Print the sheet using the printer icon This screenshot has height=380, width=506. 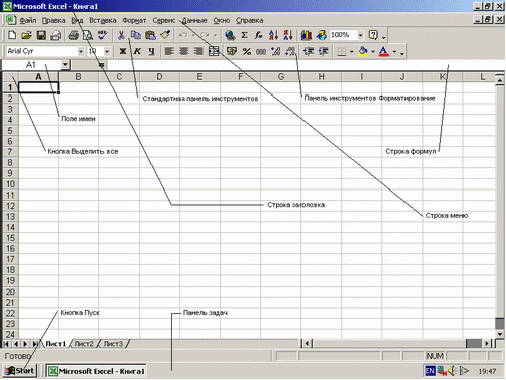click(x=74, y=35)
